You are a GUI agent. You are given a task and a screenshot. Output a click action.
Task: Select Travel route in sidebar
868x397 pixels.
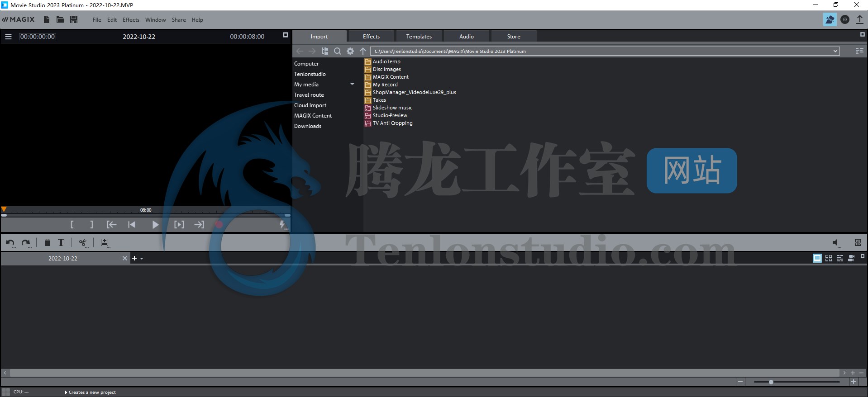(x=309, y=95)
